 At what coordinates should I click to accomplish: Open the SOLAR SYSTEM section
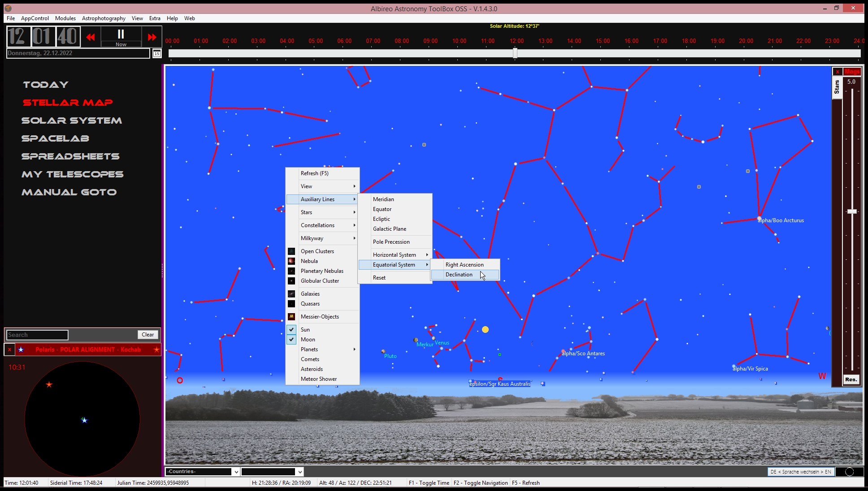72,121
